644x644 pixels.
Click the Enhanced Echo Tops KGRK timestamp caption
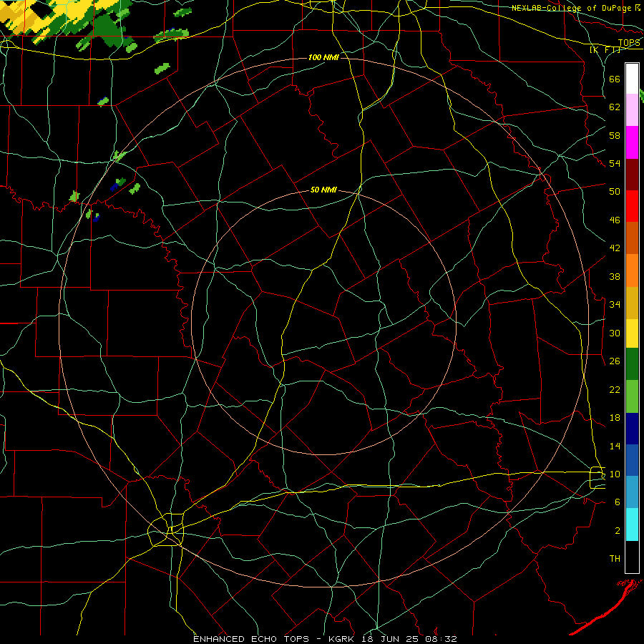click(x=325, y=639)
